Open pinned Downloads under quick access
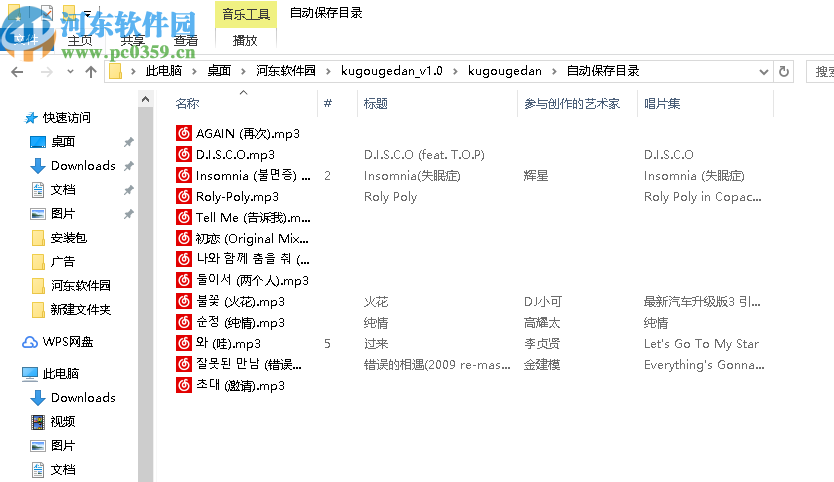The width and height of the screenshot is (834, 482). (83, 165)
